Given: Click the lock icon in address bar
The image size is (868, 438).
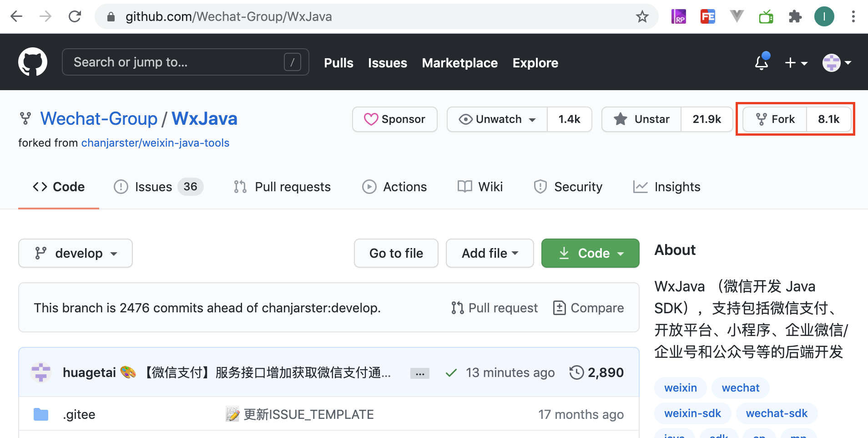Looking at the screenshot, I should (111, 17).
